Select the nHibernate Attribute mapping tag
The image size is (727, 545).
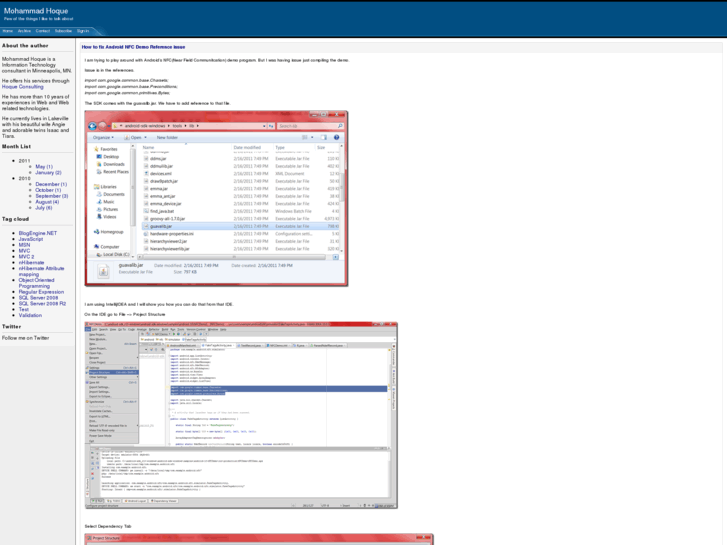coord(41,271)
